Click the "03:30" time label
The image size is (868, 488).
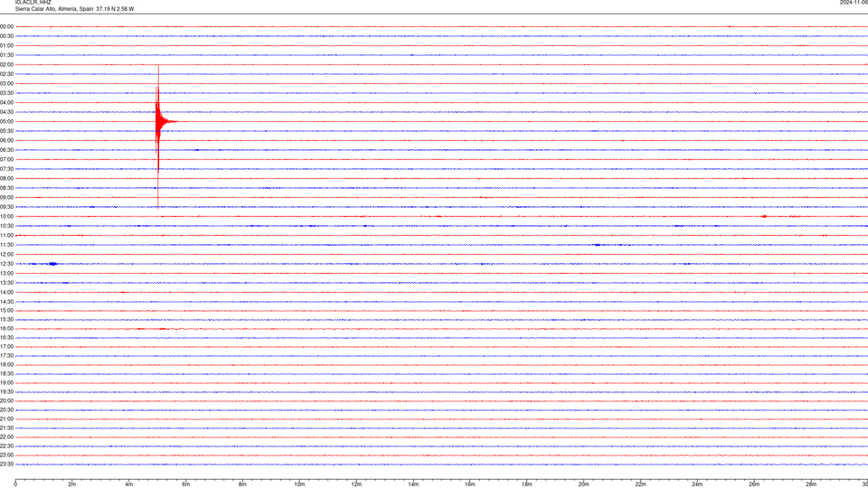pyautogui.click(x=7, y=93)
